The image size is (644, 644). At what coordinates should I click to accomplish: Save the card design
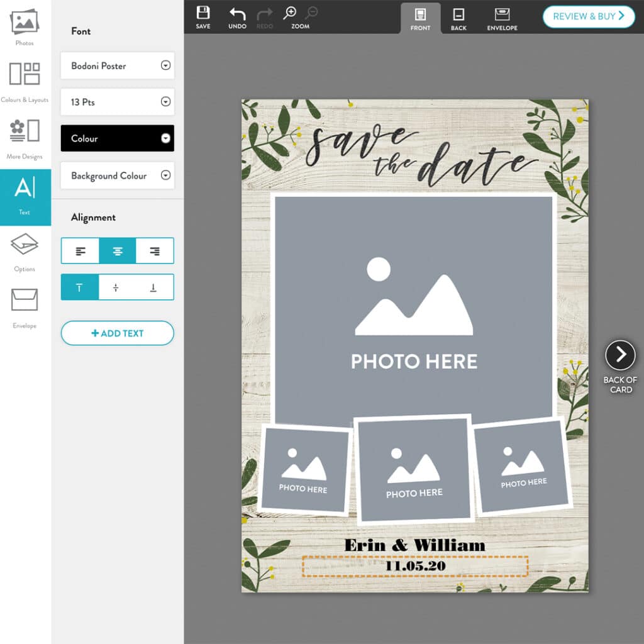[203, 16]
